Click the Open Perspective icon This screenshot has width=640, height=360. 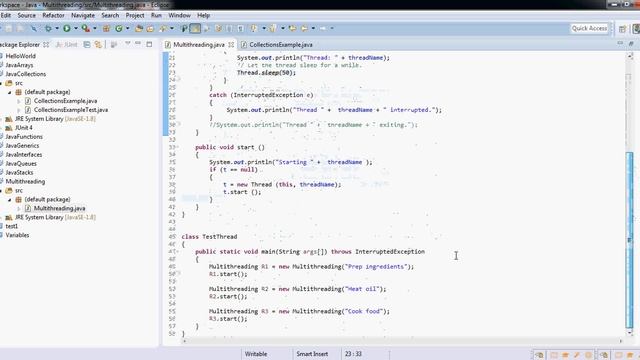click(x=622, y=29)
